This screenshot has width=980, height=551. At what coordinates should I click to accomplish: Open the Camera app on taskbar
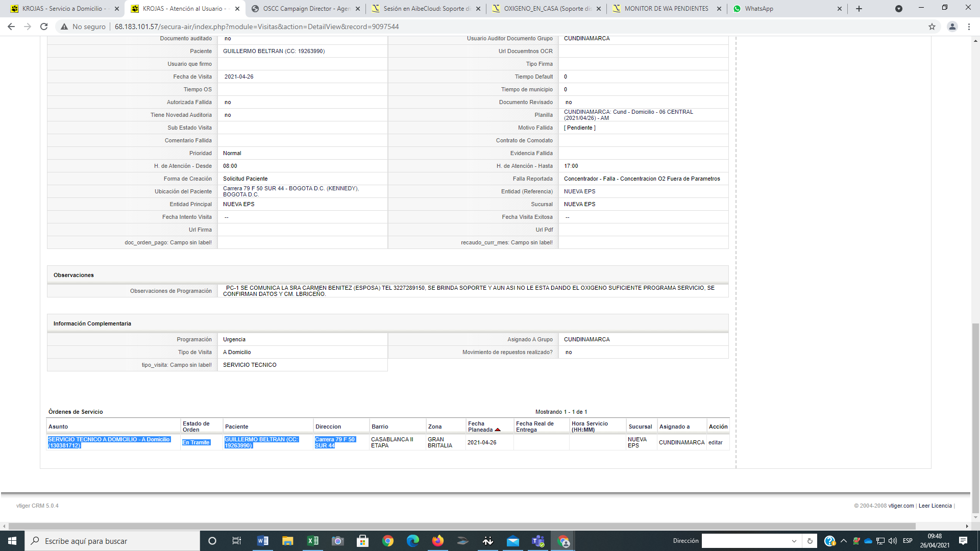337,541
